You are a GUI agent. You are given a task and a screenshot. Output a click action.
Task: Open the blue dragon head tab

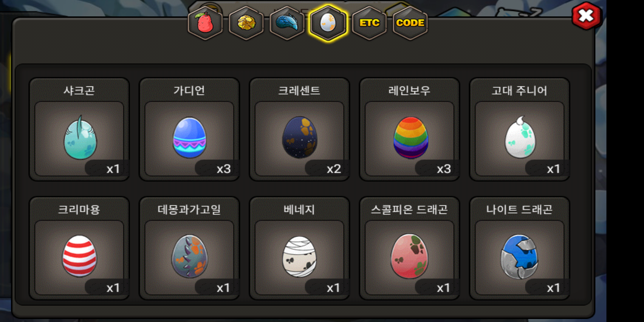[287, 23]
